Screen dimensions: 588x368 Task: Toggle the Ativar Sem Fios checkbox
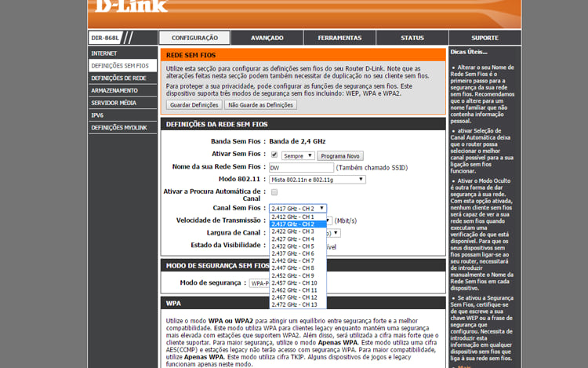[274, 155]
